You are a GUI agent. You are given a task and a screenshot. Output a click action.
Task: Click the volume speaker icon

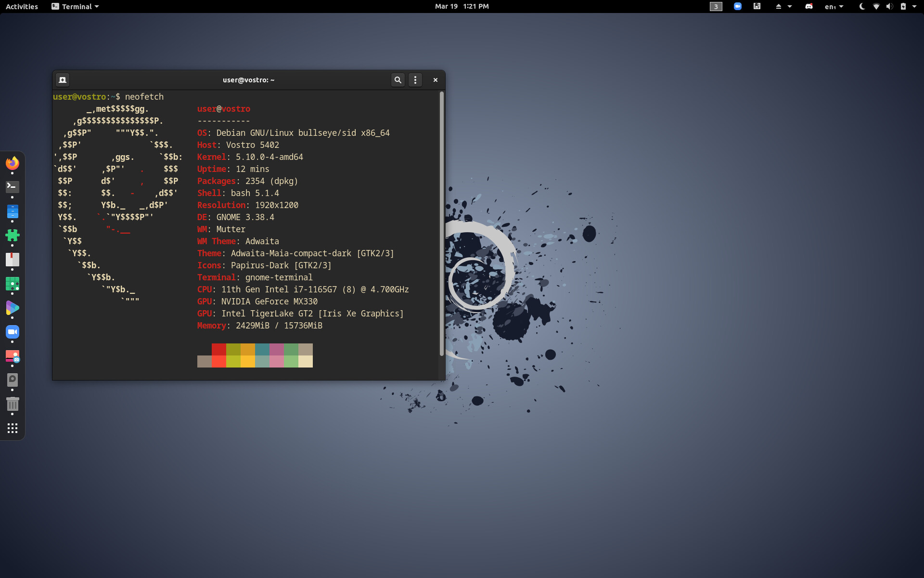click(x=889, y=6)
